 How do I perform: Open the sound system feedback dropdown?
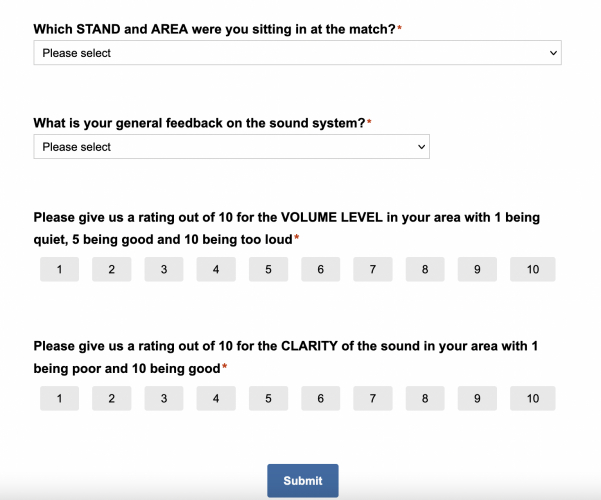tap(231, 147)
